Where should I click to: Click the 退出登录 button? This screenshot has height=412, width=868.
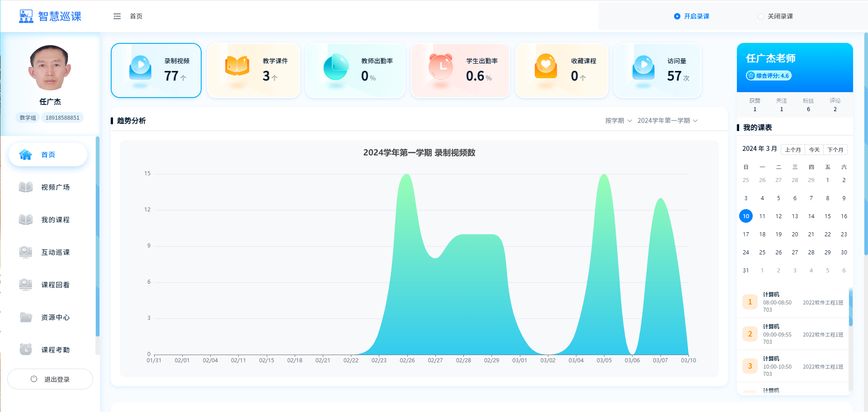[x=50, y=379]
